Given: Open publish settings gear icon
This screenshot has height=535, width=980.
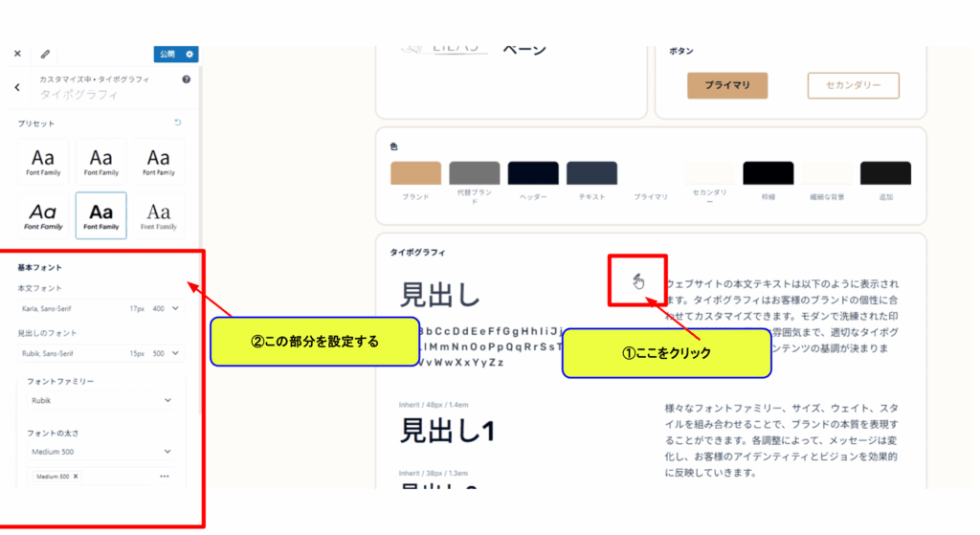Looking at the screenshot, I should point(189,55).
